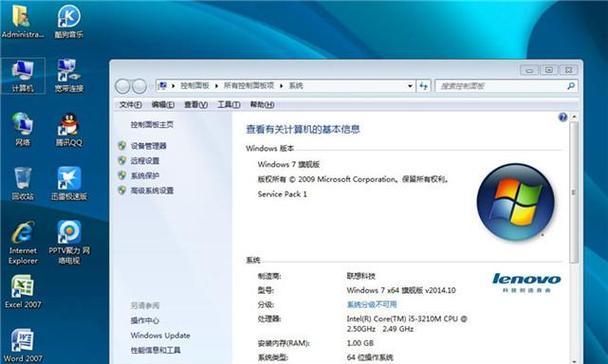Image resolution: width=608 pixels, height=364 pixels.
Task: Click the 回收站 recycle bin icon
Action: point(22,184)
